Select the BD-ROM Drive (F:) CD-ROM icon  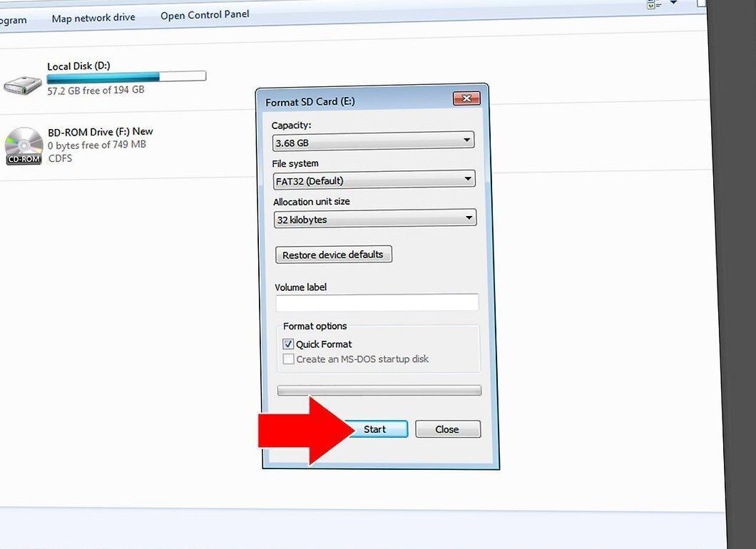[24, 145]
